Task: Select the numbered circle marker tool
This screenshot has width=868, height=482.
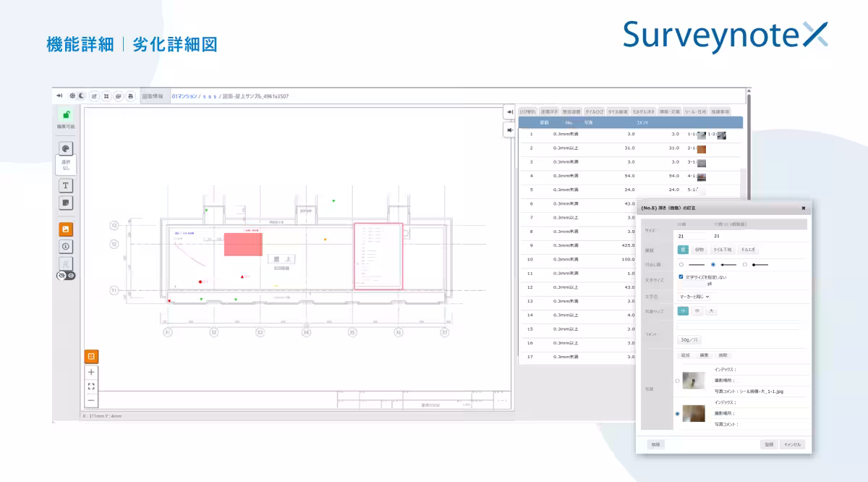Action: [66, 246]
